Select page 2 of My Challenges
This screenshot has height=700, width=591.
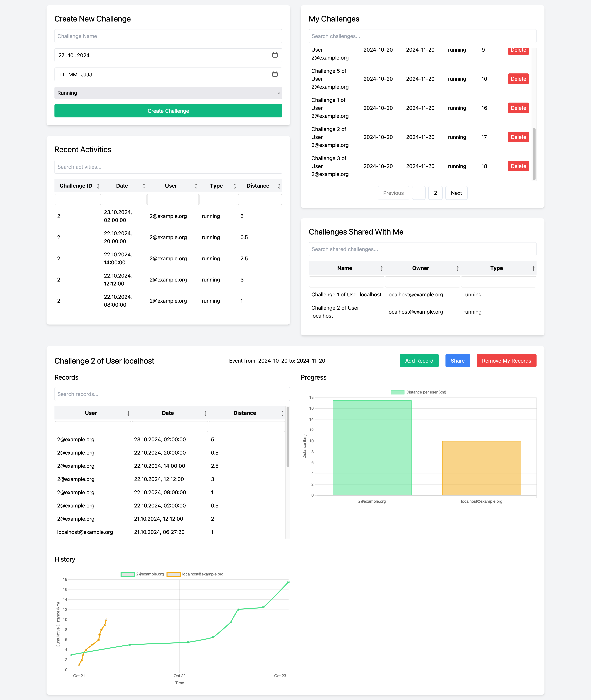(436, 193)
